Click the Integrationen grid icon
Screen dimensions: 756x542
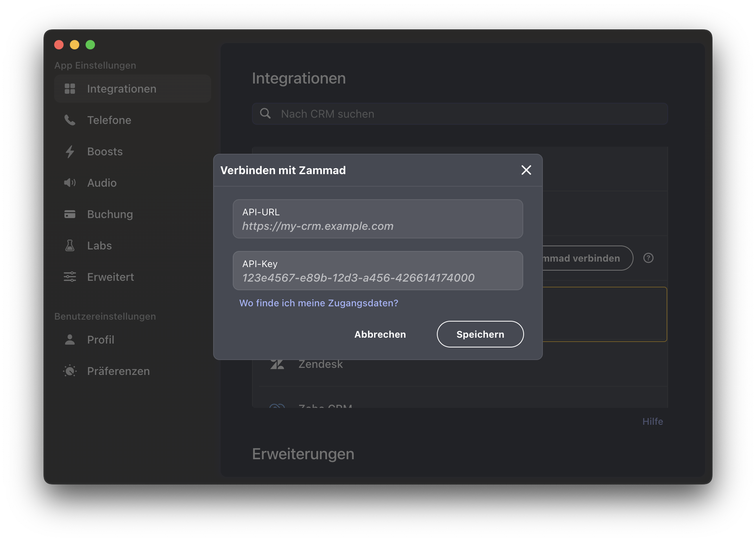[x=70, y=89]
